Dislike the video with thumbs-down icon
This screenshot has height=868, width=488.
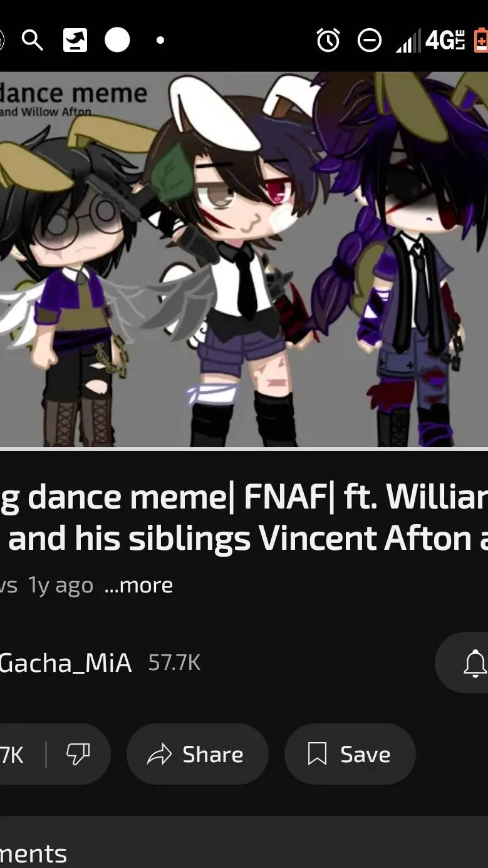78,754
